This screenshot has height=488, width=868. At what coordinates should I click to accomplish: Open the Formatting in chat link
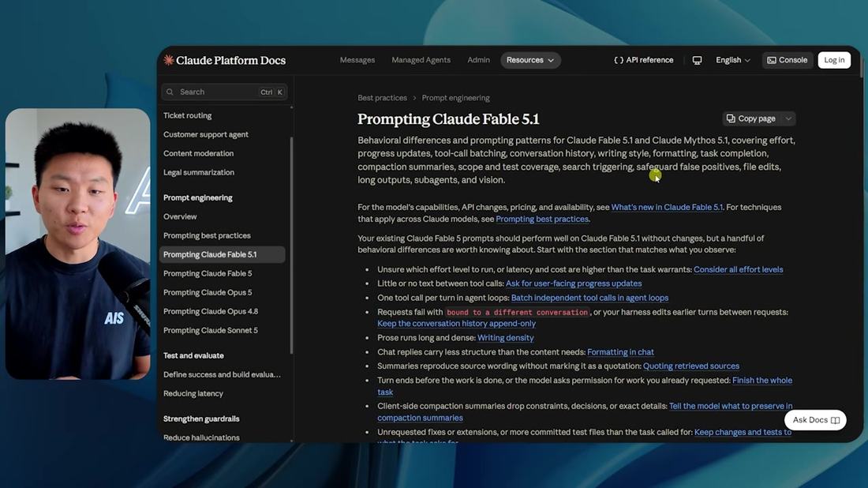(x=620, y=351)
